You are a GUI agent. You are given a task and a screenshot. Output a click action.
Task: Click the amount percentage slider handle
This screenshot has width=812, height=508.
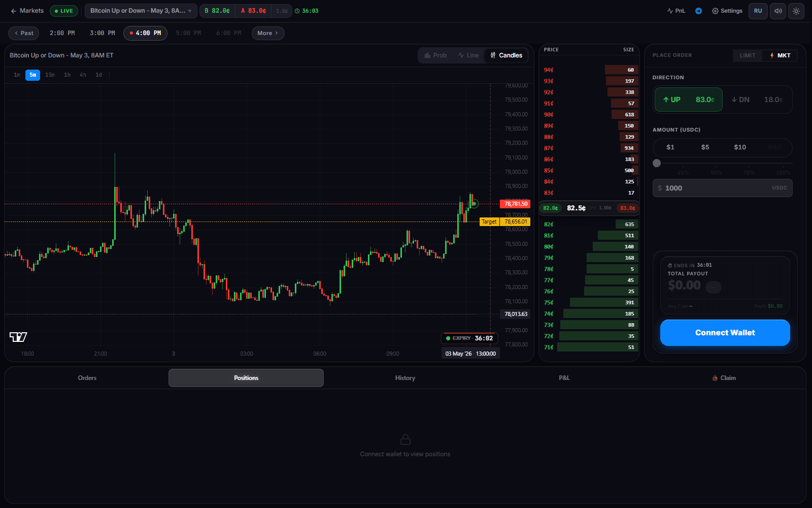657,163
